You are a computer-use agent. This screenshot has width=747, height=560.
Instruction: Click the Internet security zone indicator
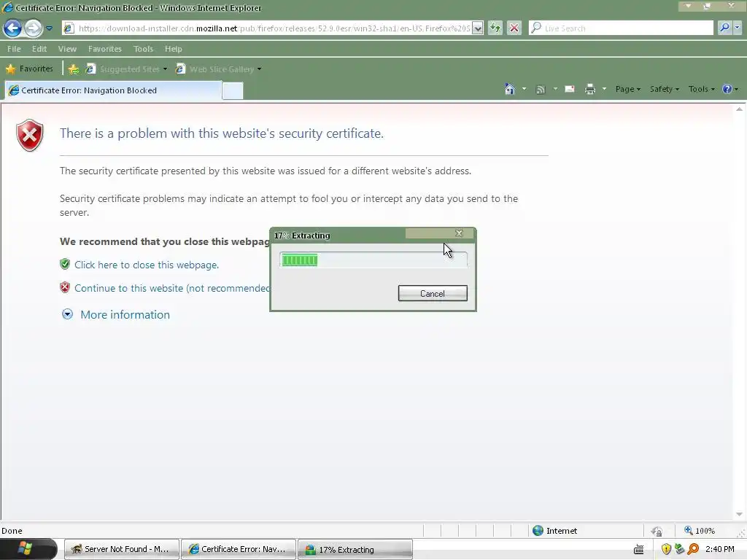tap(555, 531)
